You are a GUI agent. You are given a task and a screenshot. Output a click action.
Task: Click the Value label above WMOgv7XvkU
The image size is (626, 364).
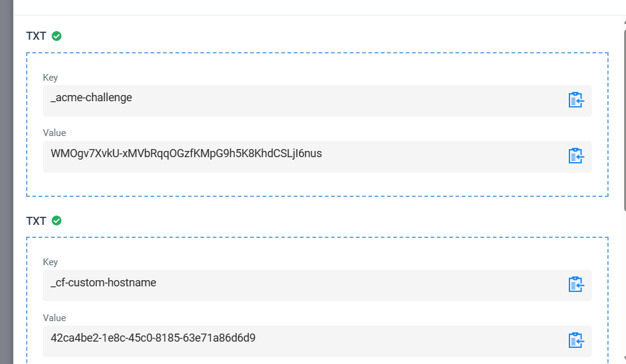[54, 133]
